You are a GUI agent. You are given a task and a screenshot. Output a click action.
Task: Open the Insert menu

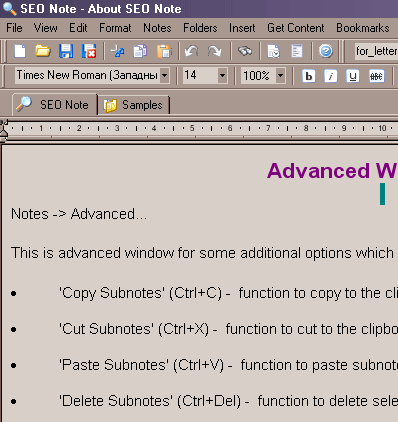pos(242,28)
